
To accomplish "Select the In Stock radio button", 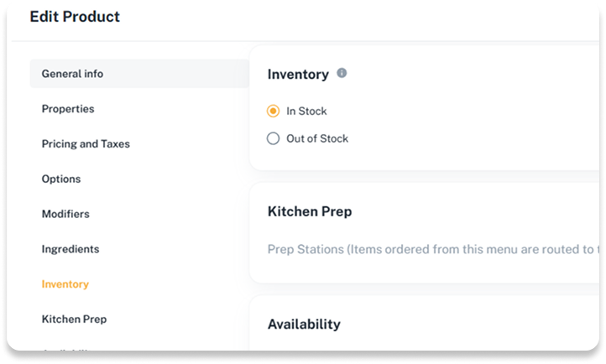I will [273, 111].
